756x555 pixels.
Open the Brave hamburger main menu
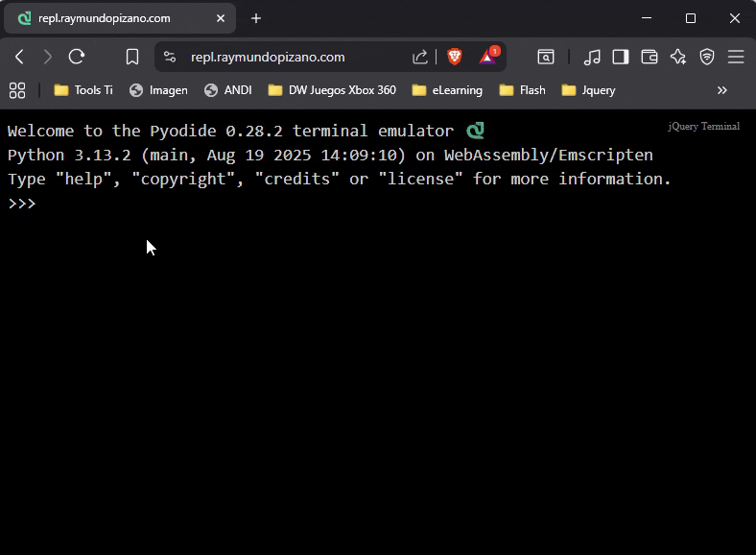coord(736,57)
